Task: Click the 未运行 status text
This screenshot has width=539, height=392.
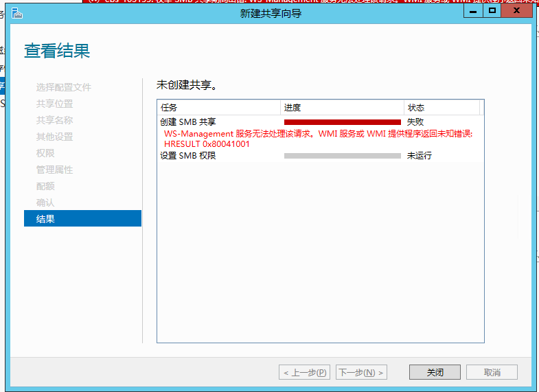Action: (420, 155)
